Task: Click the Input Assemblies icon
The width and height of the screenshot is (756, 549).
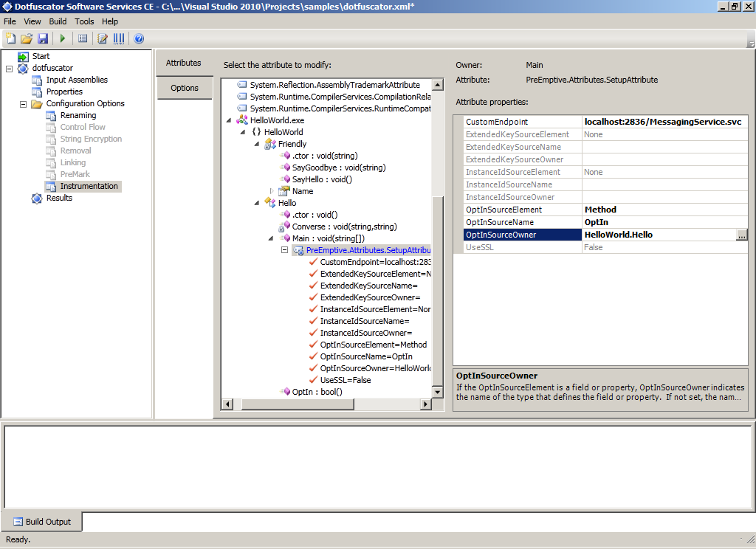Action: click(37, 80)
